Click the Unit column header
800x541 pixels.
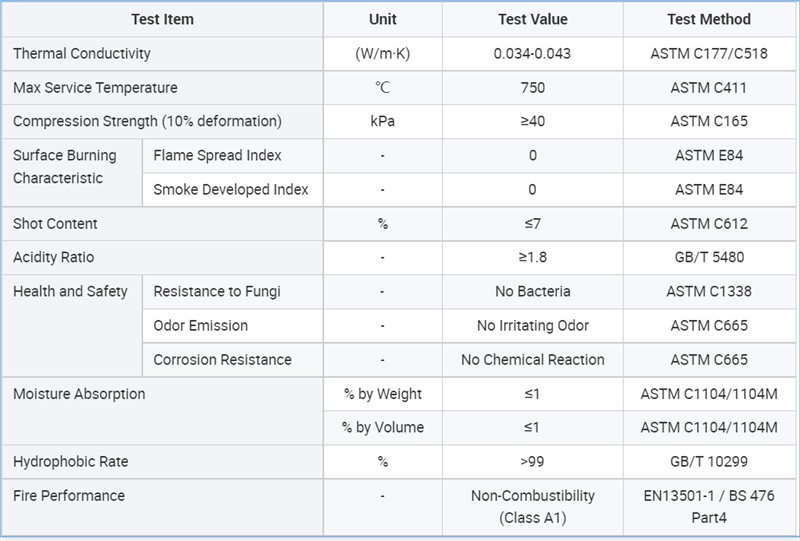pos(382,20)
